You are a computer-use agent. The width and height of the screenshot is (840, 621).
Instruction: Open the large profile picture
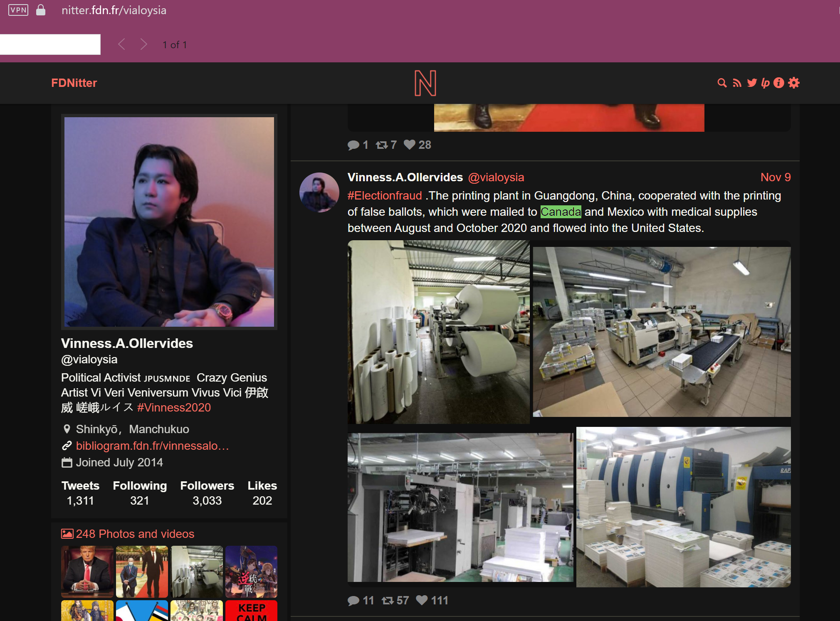pos(169,222)
